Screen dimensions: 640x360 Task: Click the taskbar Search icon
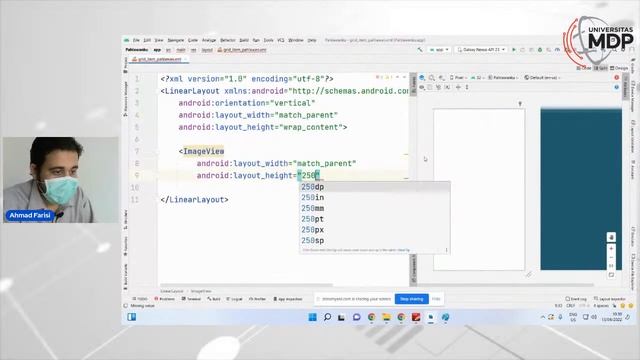click(x=327, y=317)
